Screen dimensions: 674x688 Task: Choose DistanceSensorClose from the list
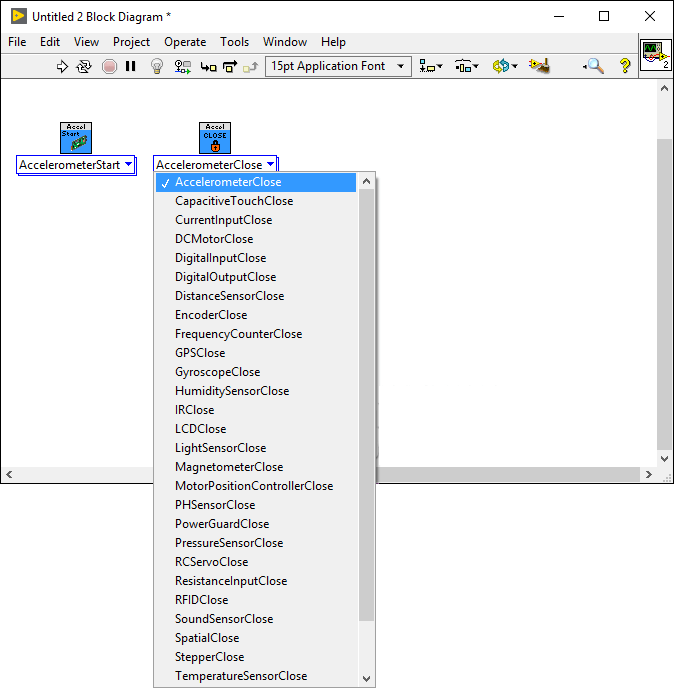[256, 296]
